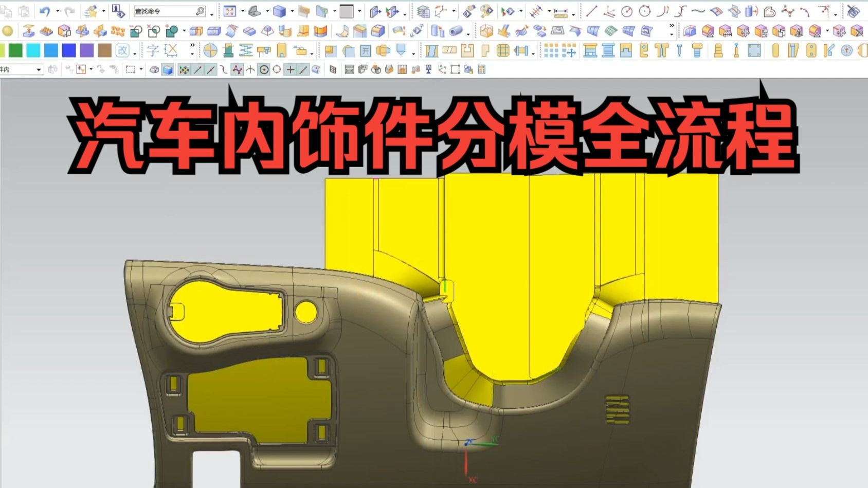Pick the green color swatch
The image size is (868, 488).
click(16, 50)
